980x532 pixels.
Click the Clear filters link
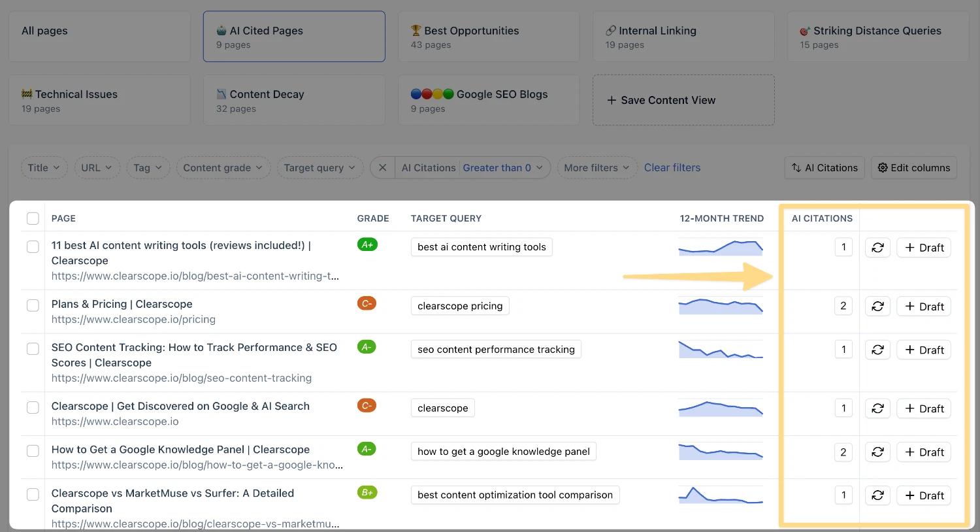(672, 168)
